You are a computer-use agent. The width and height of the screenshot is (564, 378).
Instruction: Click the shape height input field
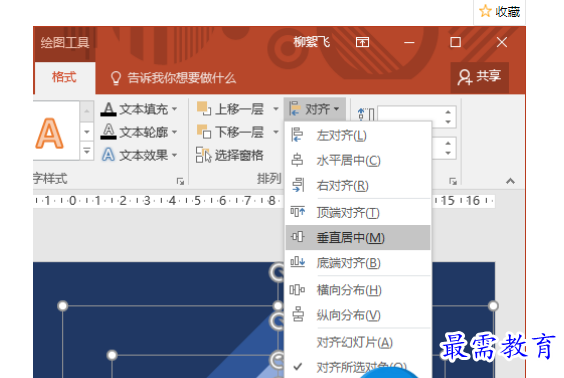[x=410, y=114]
